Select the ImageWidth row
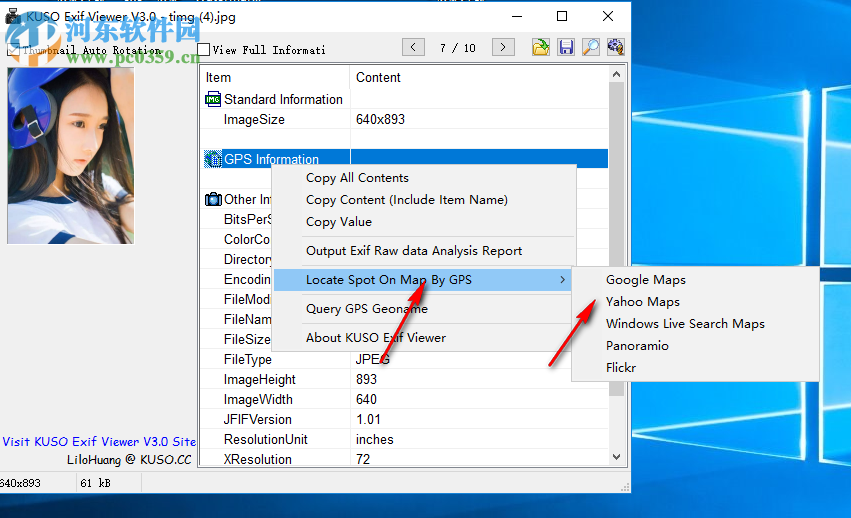The image size is (851, 518). click(404, 400)
